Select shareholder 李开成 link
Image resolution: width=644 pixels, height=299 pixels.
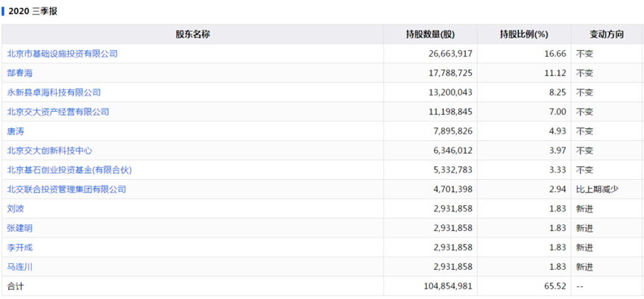click(x=20, y=248)
